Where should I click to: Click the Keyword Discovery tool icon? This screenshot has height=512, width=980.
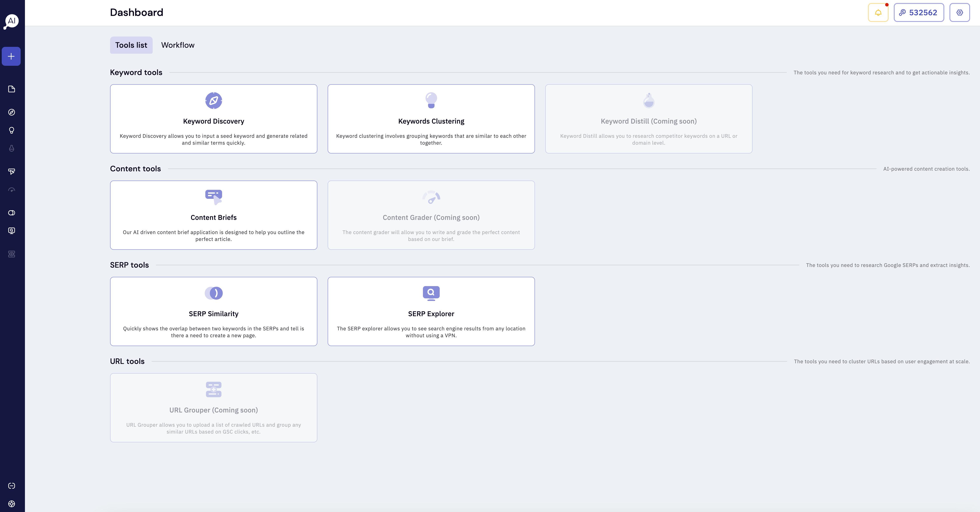213,100
